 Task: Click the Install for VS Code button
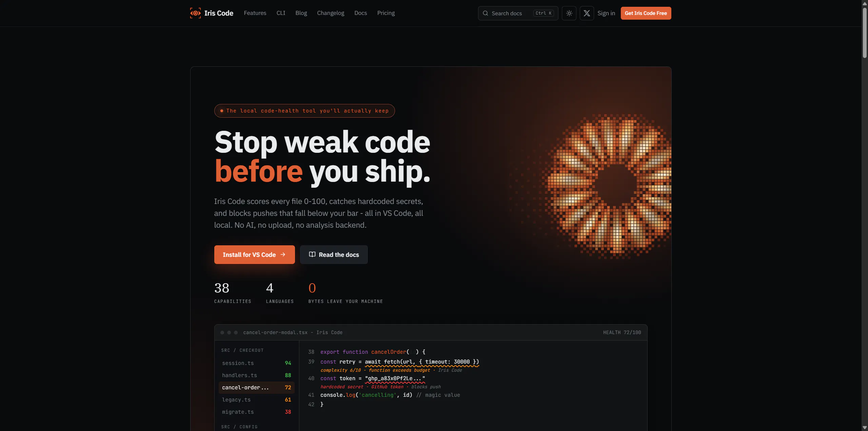point(254,254)
